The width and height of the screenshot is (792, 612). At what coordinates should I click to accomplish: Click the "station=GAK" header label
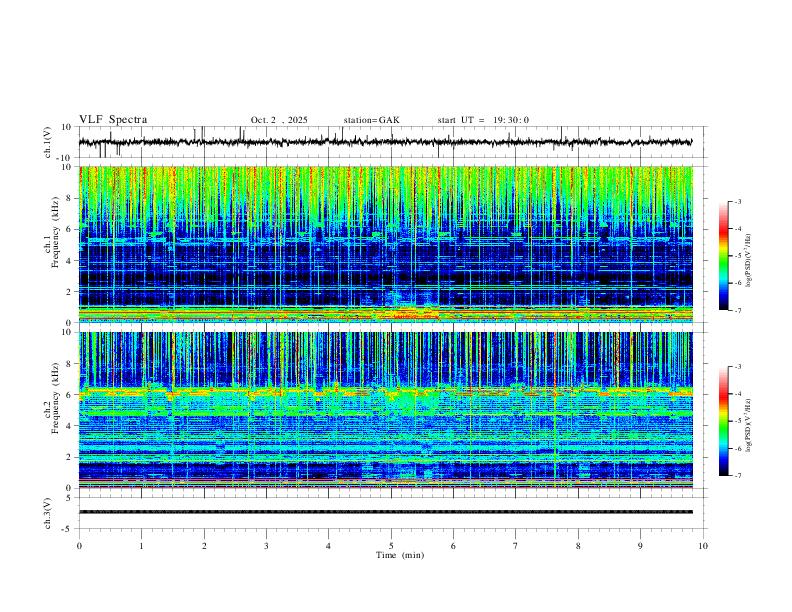[371, 120]
